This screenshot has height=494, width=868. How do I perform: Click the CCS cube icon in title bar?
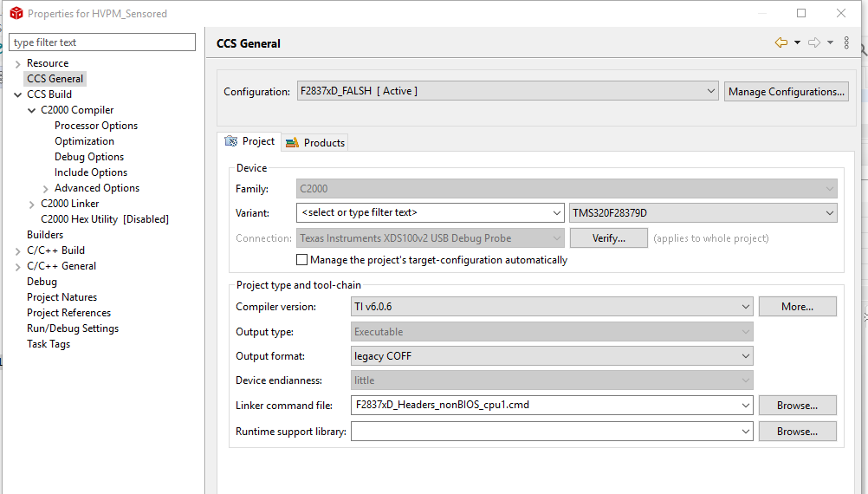tap(16, 13)
